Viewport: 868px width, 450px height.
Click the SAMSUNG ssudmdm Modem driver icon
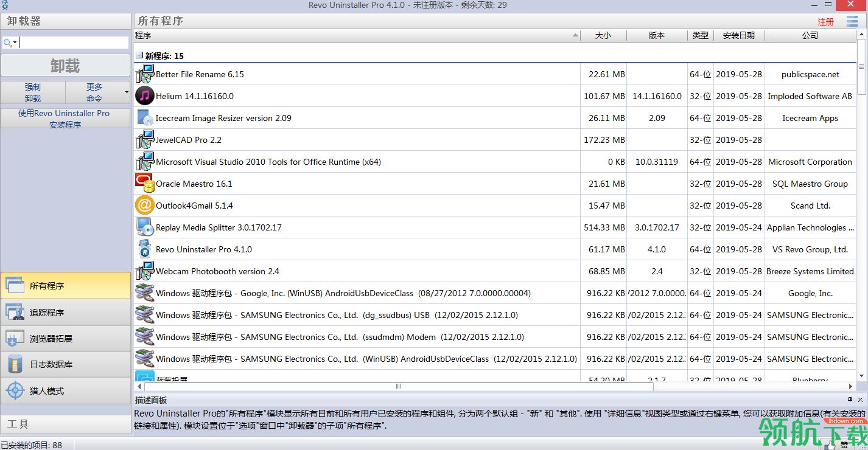pyautogui.click(x=145, y=337)
